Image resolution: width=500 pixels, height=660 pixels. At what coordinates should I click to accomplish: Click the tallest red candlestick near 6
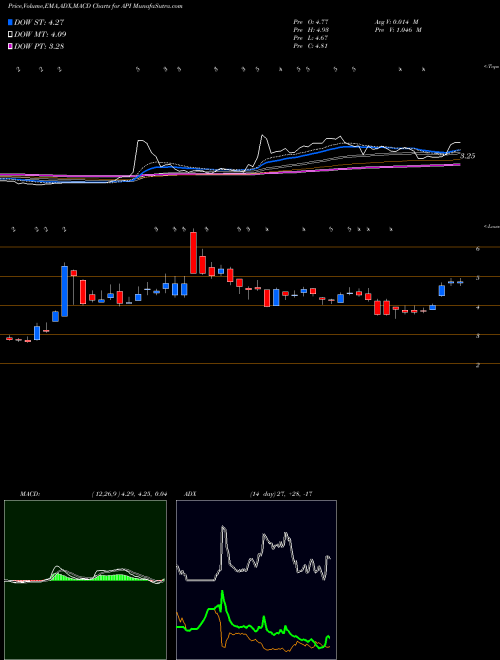[194, 253]
